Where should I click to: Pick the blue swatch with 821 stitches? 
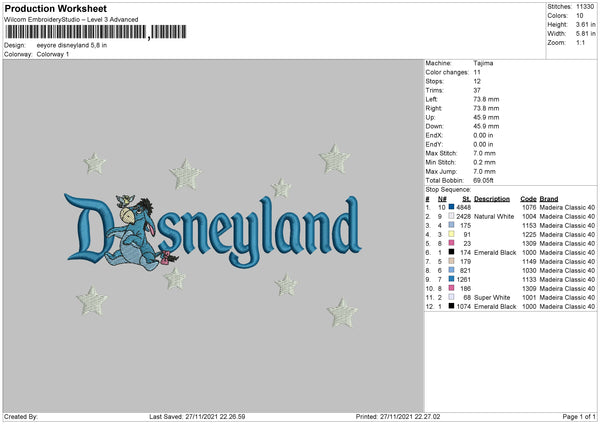click(x=451, y=270)
